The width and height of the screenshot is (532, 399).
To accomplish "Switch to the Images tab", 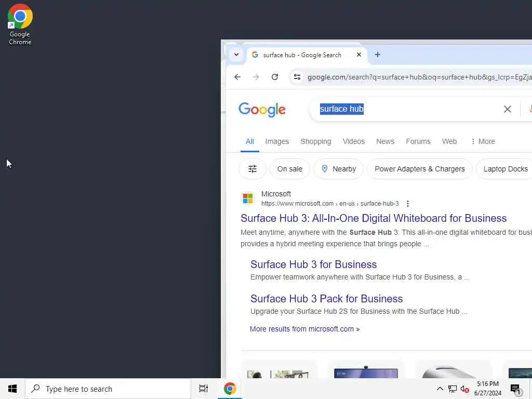I will [x=277, y=141].
